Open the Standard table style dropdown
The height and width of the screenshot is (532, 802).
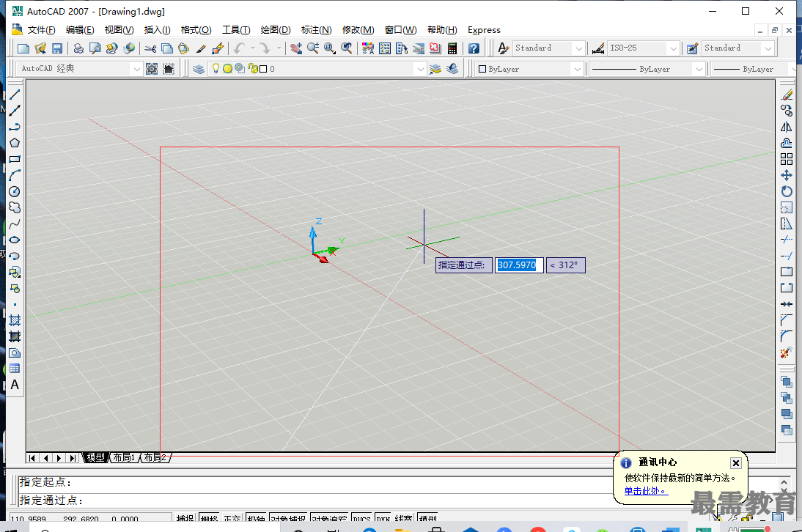(768, 48)
